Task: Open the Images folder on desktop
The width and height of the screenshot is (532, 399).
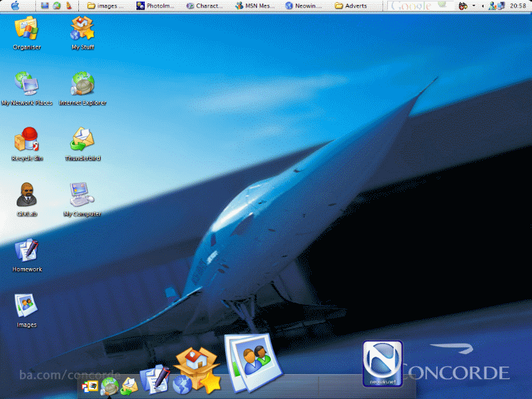Action: [27, 311]
